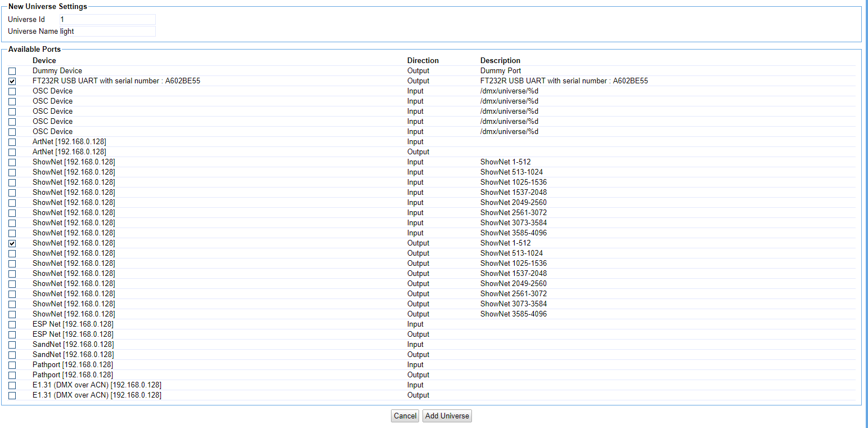Viewport: 868px width, 428px height.
Task: Check the E1.31 DMX over ACN Input
Action: tap(12, 385)
